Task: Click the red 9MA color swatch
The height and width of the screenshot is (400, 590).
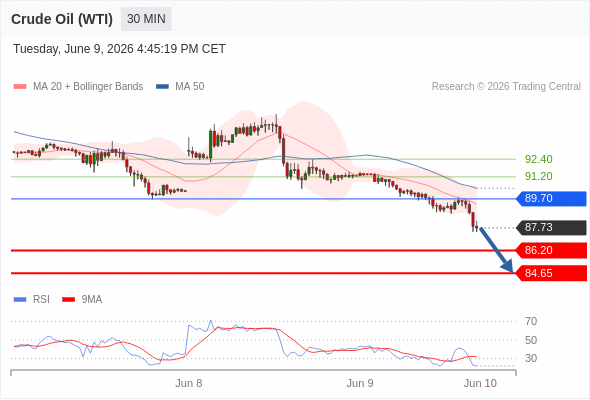Action: point(68,300)
